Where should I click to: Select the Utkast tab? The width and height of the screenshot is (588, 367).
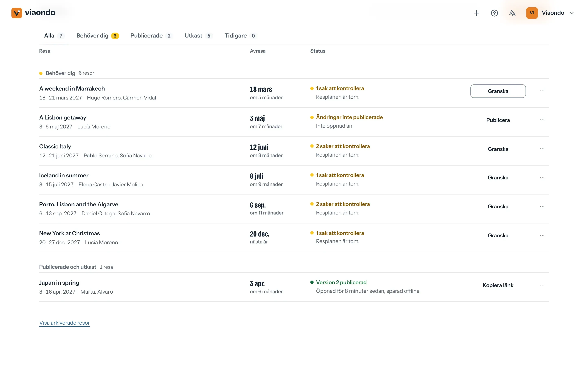click(x=198, y=36)
